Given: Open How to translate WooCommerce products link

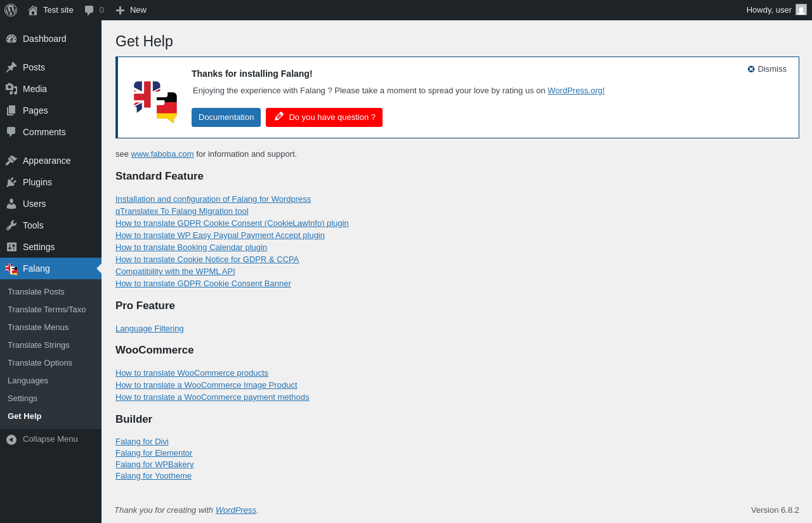Looking at the screenshot, I should point(192,373).
